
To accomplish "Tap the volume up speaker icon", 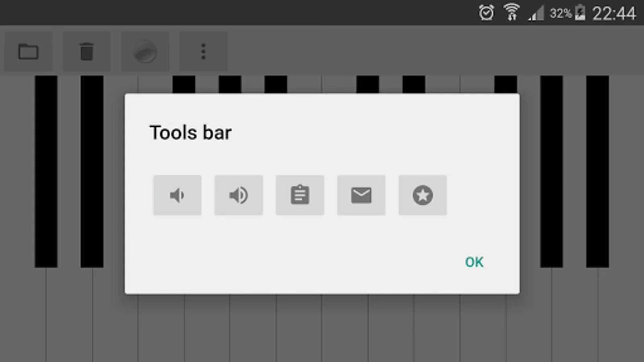I will tap(239, 195).
